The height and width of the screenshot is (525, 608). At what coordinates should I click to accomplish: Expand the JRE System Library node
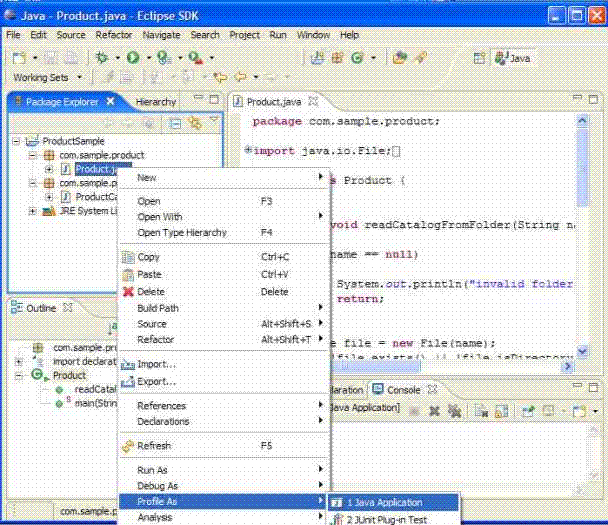[x=33, y=211]
